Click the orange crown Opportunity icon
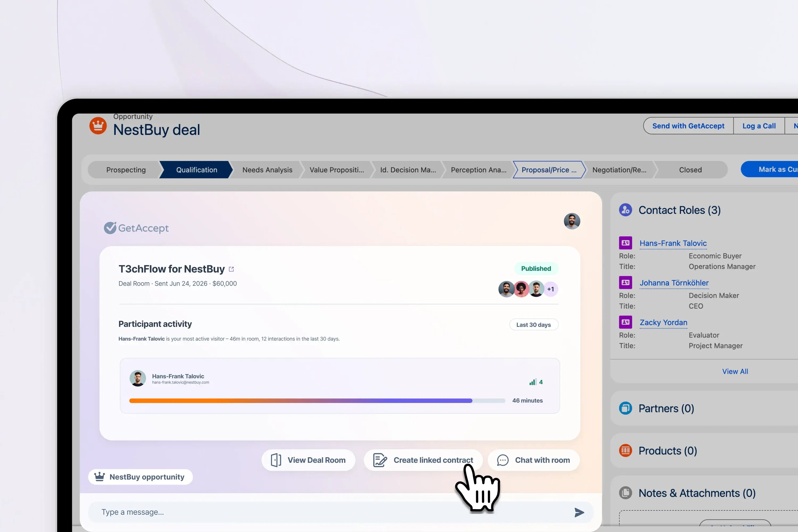Viewport: 798px width, 532px height. point(98,126)
